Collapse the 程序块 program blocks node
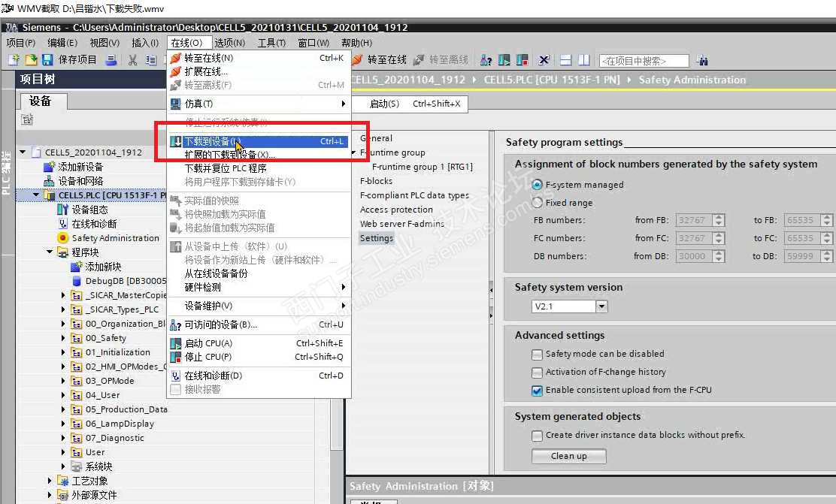 point(50,252)
